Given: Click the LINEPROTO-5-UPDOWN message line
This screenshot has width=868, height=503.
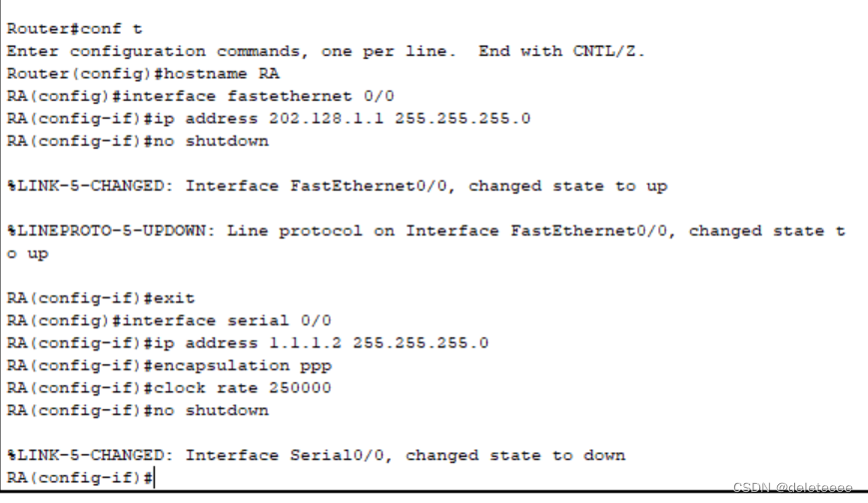Looking at the screenshot, I should pyautogui.click(x=426, y=231).
